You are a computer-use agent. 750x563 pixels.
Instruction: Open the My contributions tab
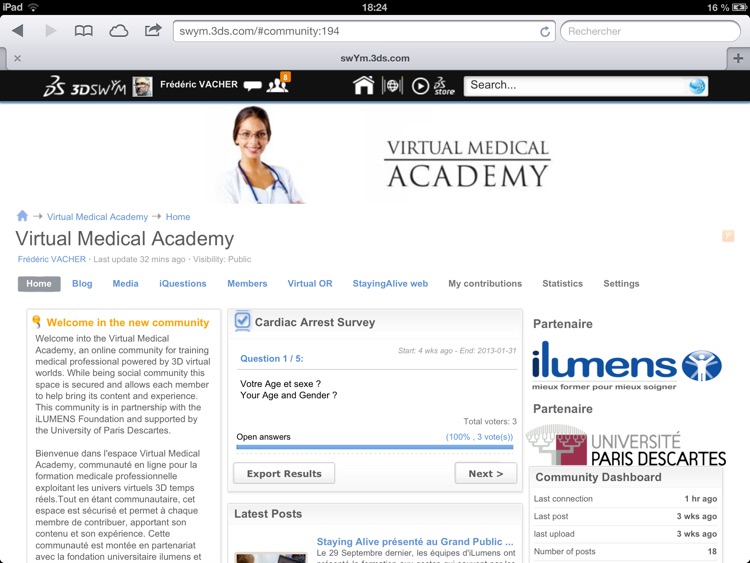(x=485, y=284)
